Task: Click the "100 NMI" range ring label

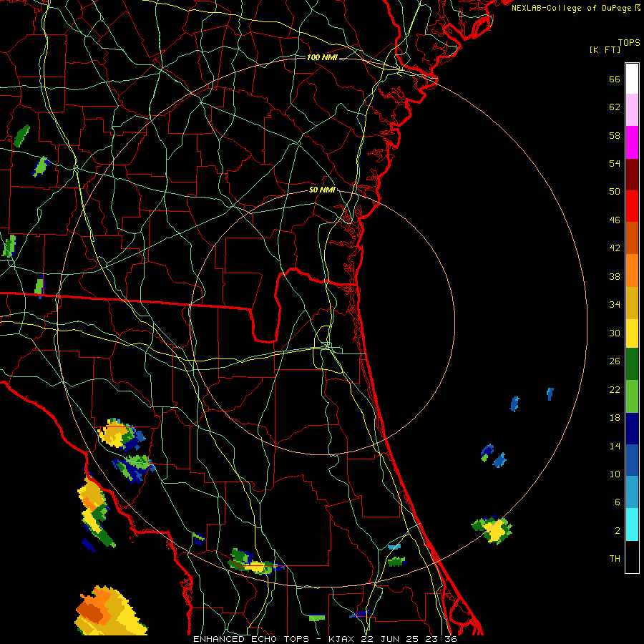Action: [x=322, y=57]
